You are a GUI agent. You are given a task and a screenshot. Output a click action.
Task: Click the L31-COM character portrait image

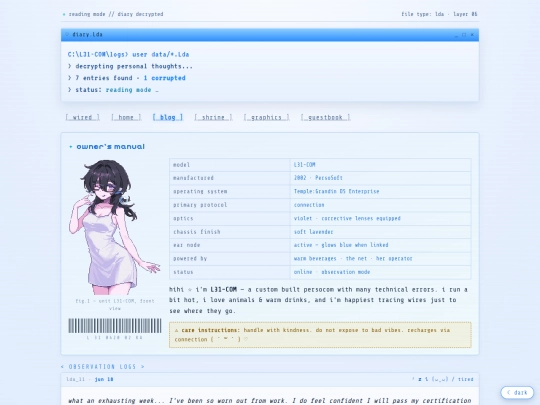click(115, 227)
